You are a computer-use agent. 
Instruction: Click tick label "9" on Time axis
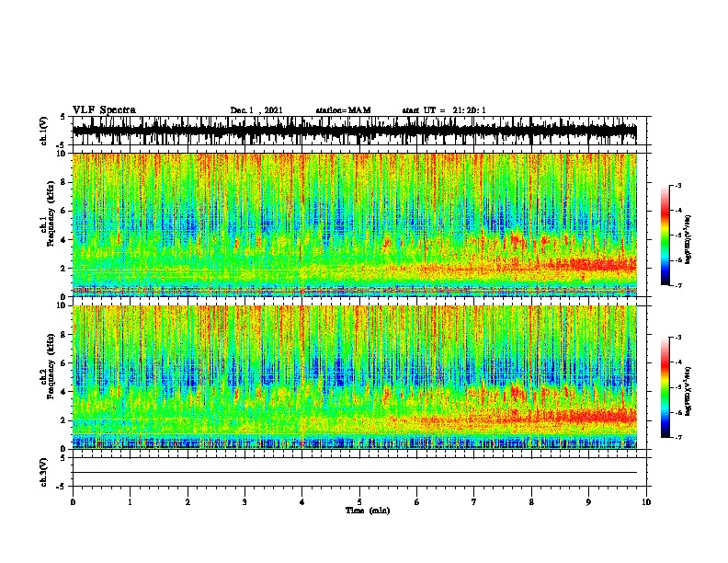click(x=588, y=502)
